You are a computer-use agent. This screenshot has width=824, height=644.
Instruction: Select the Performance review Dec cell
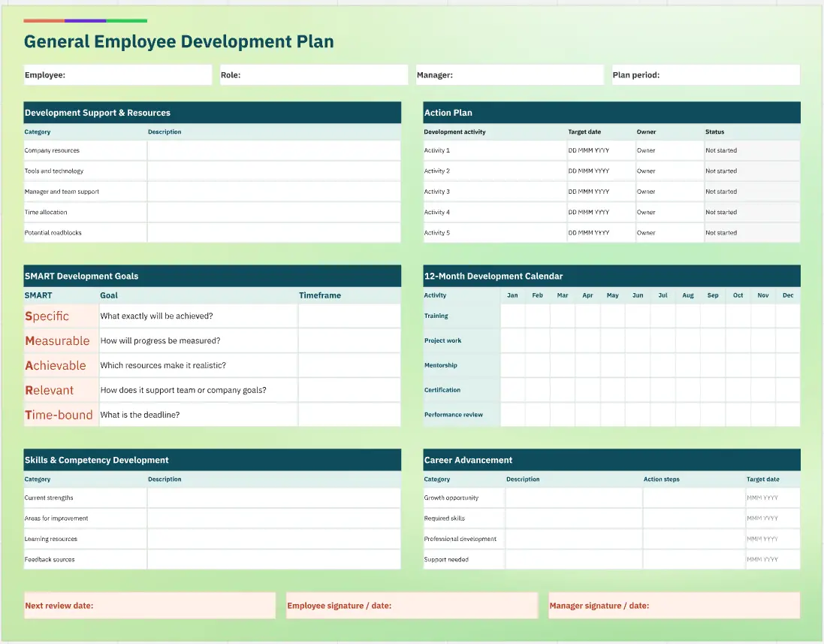tap(788, 415)
